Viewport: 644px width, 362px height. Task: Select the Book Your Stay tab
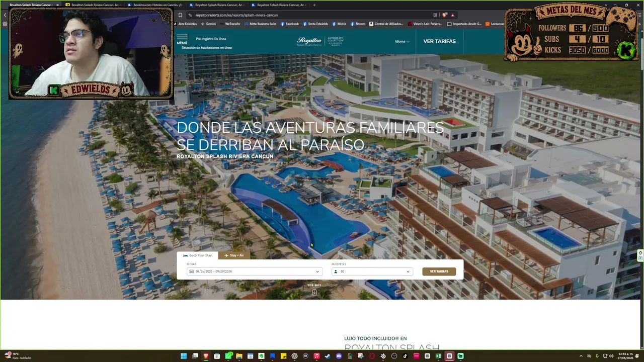197,255
